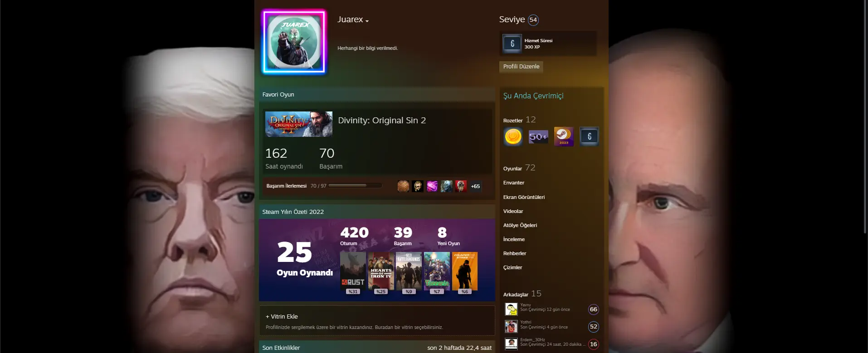Image resolution: width=868 pixels, height=353 pixels.
Task: Click the Şu Anda Çevrimiçi status
Action: tap(533, 96)
